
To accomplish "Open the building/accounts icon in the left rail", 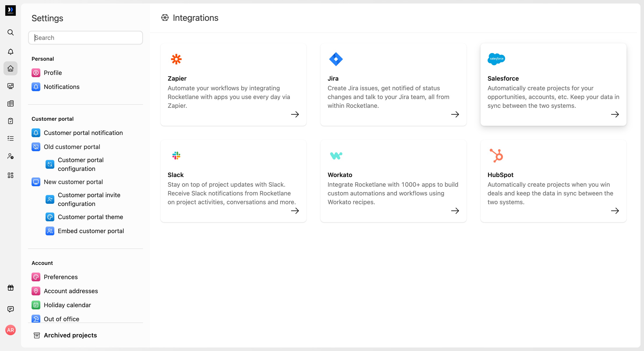I will [x=11, y=103].
